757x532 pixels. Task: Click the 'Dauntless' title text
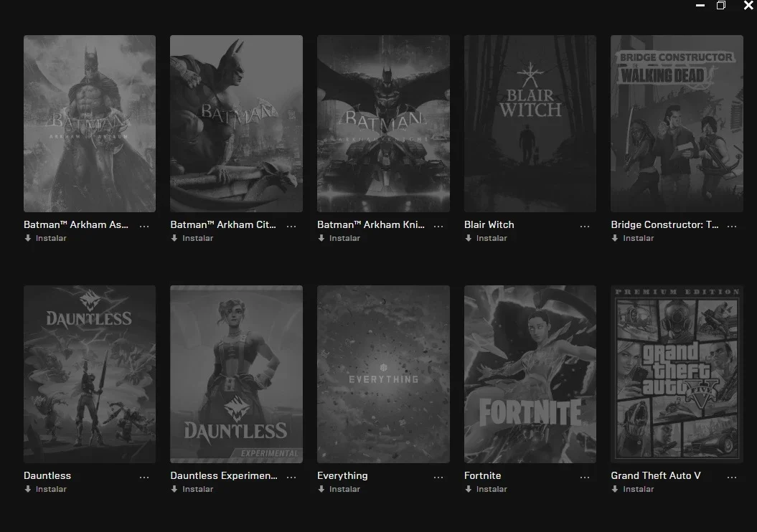point(47,475)
